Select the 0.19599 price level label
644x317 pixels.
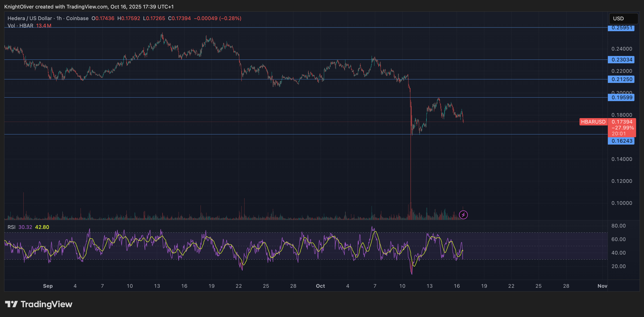(621, 98)
